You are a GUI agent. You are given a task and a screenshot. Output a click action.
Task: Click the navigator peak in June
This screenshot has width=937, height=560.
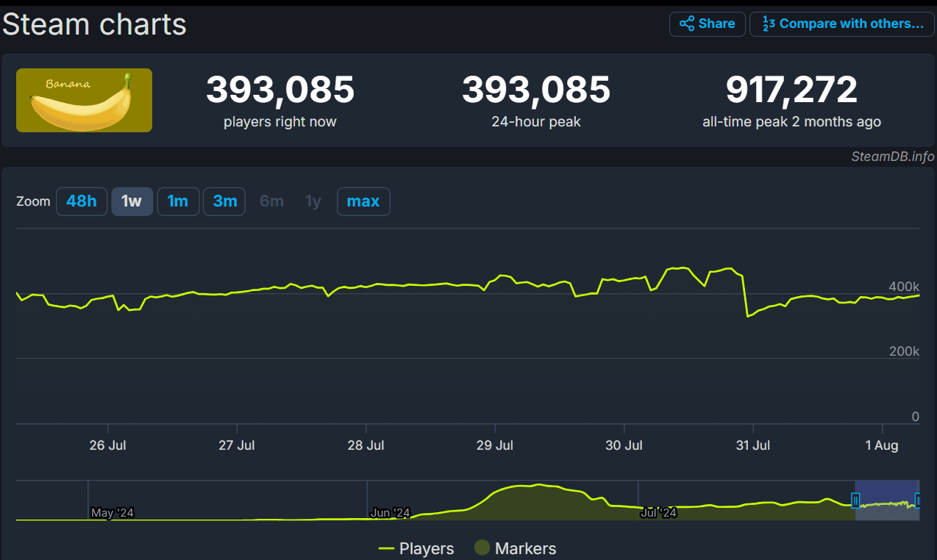coord(539,486)
